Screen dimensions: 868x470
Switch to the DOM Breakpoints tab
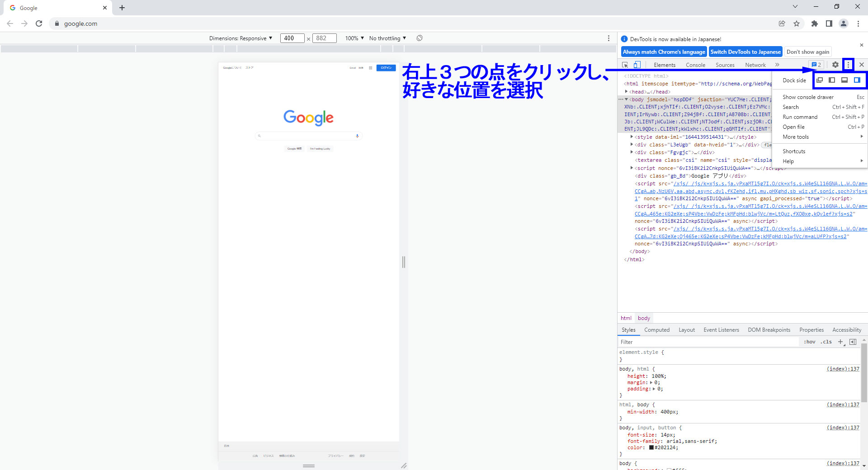click(x=769, y=330)
